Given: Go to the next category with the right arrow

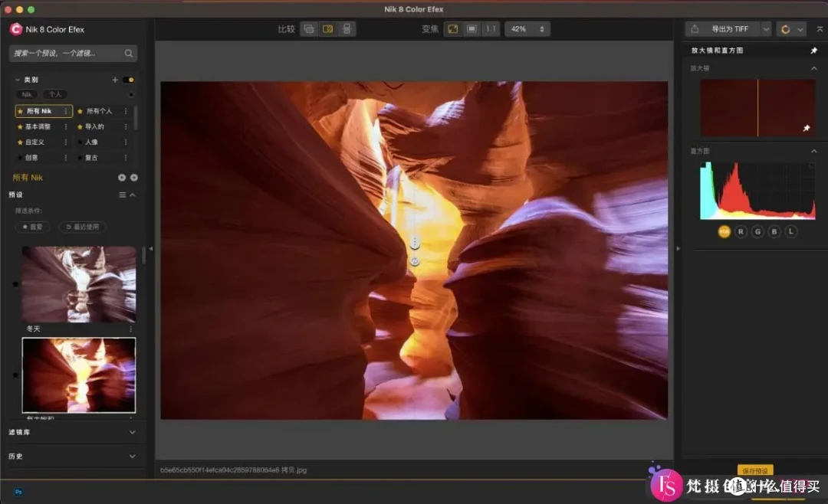Looking at the screenshot, I should point(134,178).
